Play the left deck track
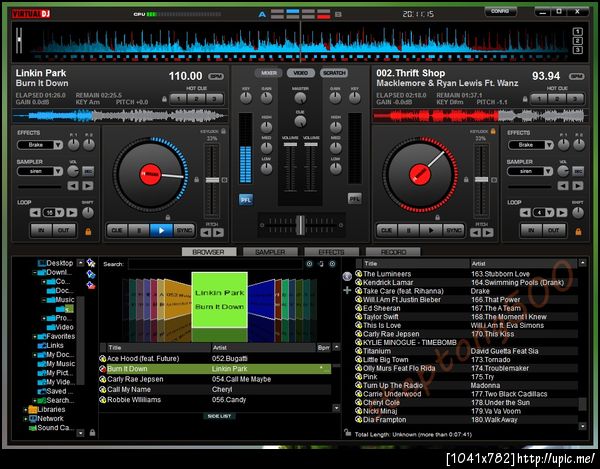Screen dimensions: 600x469 tap(161, 230)
